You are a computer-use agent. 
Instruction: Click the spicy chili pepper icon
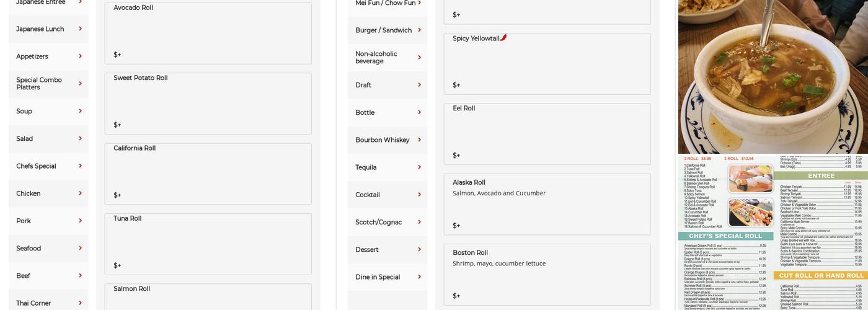click(503, 37)
